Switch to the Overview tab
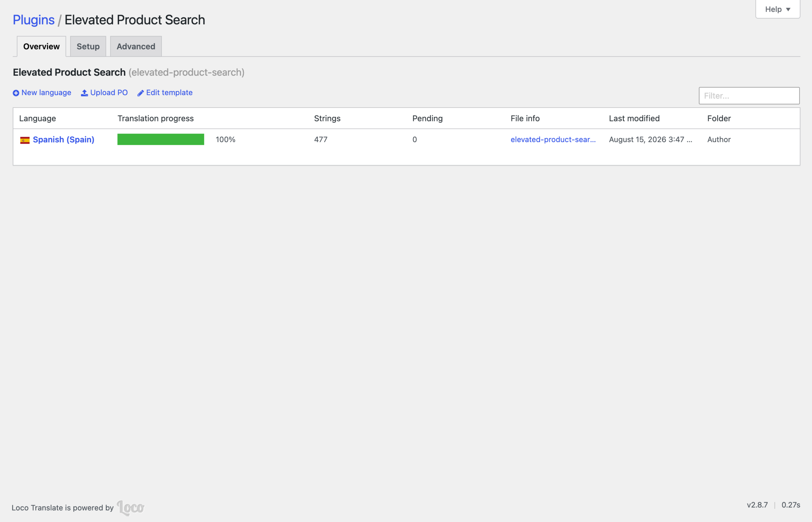 tap(41, 46)
